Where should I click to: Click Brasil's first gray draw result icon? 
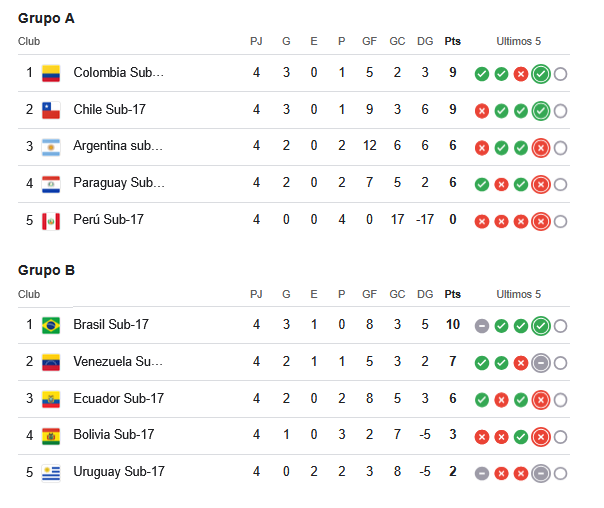click(x=482, y=326)
